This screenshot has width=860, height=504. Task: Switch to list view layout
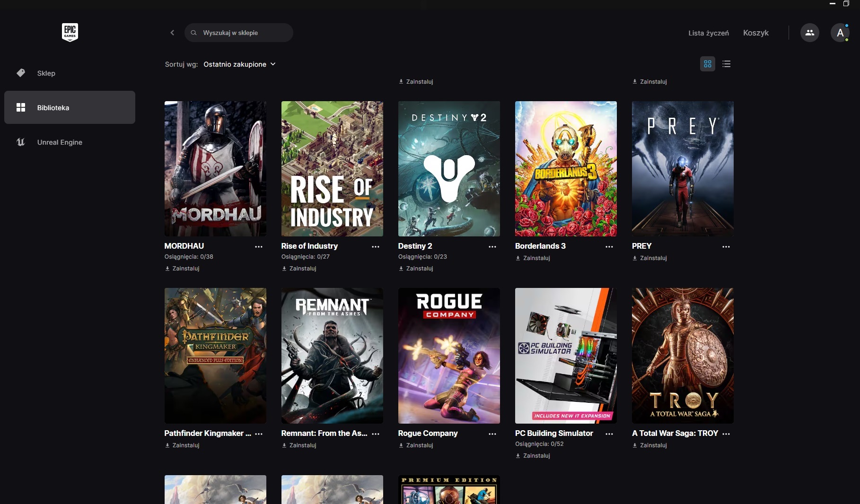click(x=727, y=64)
